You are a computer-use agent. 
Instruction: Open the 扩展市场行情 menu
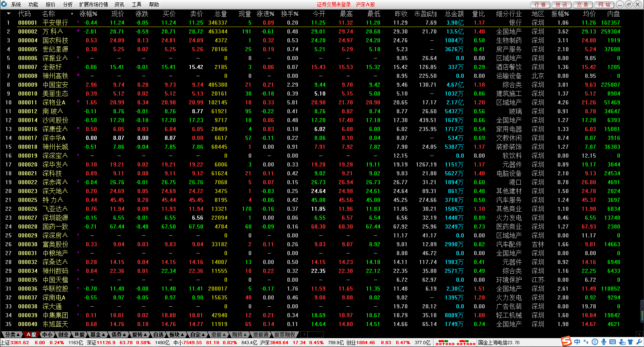click(x=93, y=4)
